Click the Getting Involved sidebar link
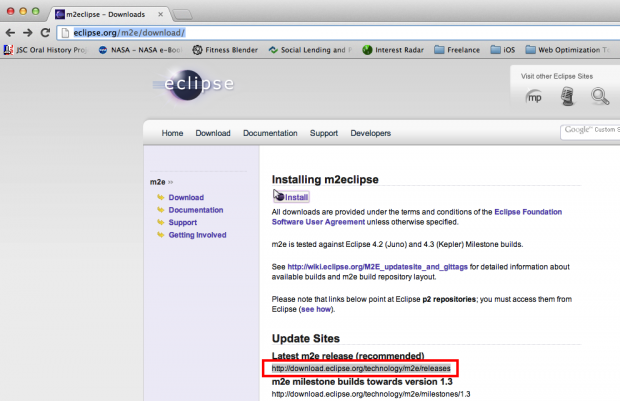620x401 pixels. pos(200,235)
